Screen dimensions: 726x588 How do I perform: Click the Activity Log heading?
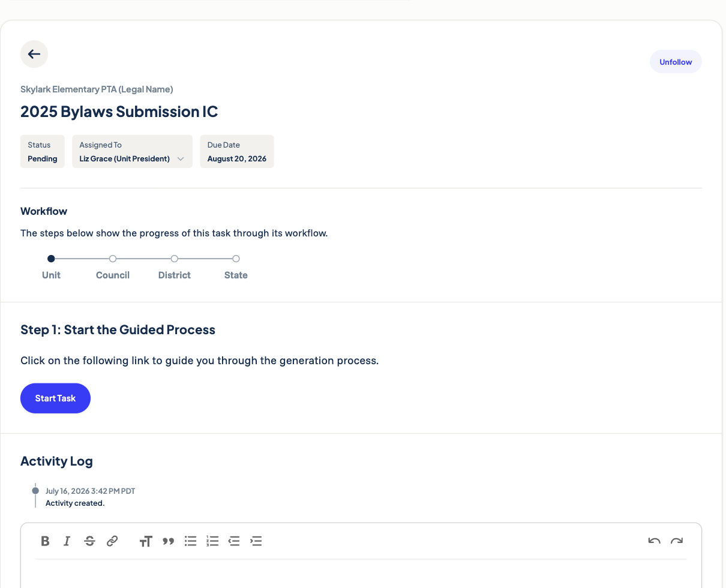coord(56,461)
